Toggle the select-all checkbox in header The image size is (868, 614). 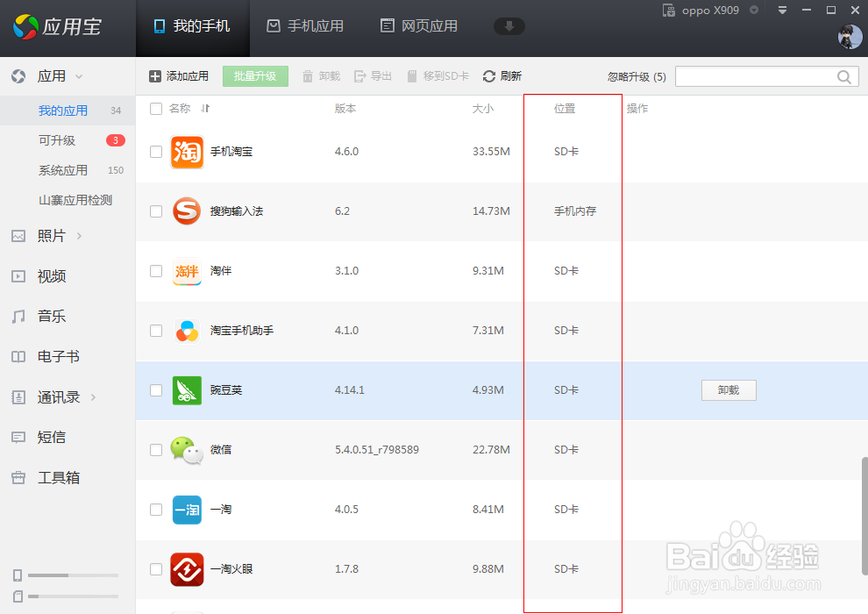point(156,109)
